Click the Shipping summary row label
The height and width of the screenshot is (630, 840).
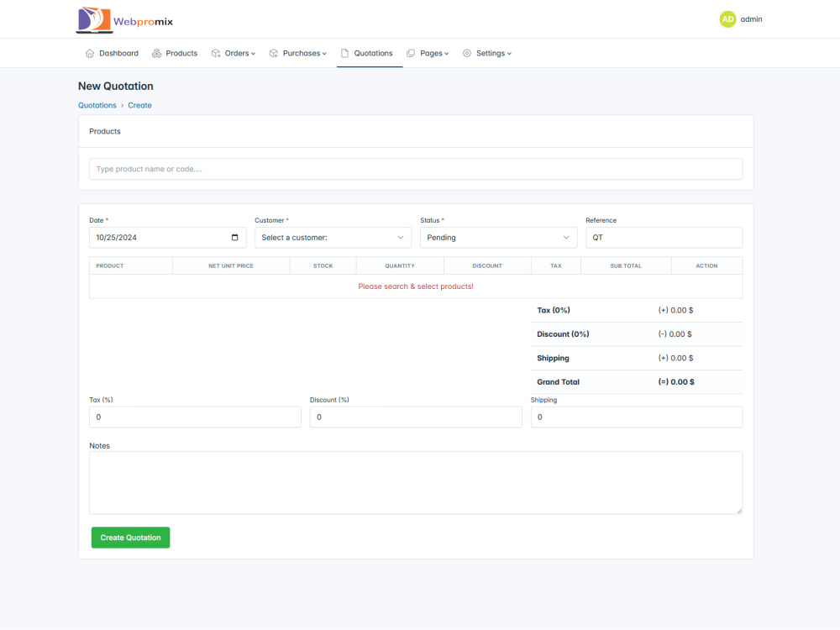pos(553,358)
